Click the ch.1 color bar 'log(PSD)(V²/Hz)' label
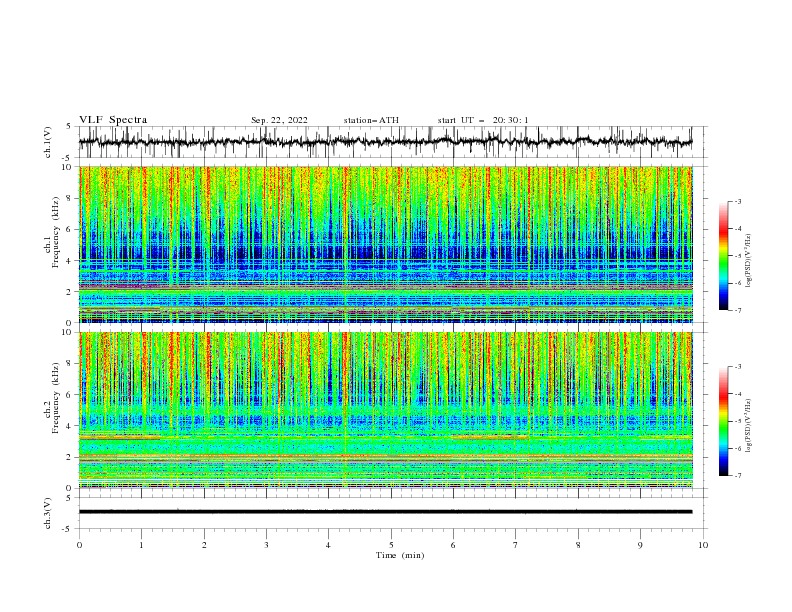This screenshot has height=612, width=792. pyautogui.click(x=748, y=260)
